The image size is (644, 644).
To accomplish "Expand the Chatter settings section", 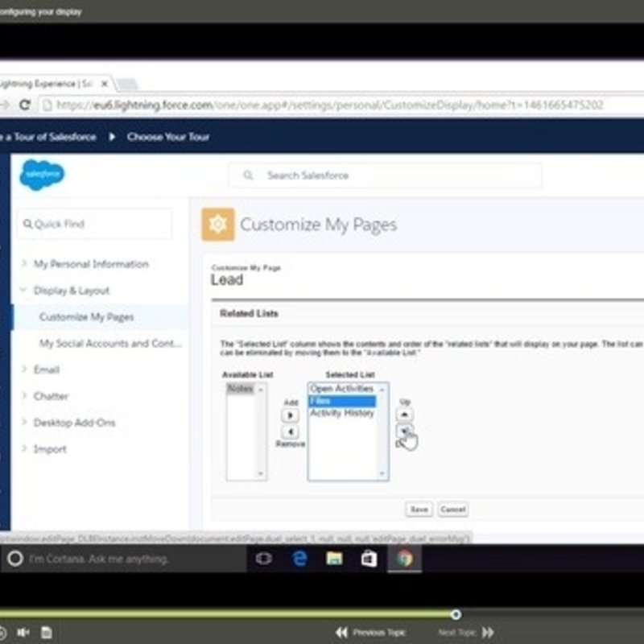I will pos(24,395).
